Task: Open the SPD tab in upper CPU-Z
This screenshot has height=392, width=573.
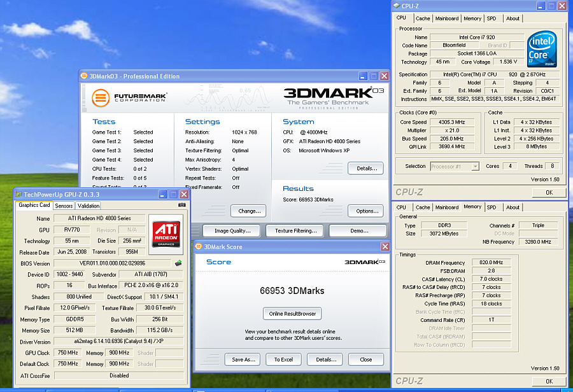Action: (492, 18)
